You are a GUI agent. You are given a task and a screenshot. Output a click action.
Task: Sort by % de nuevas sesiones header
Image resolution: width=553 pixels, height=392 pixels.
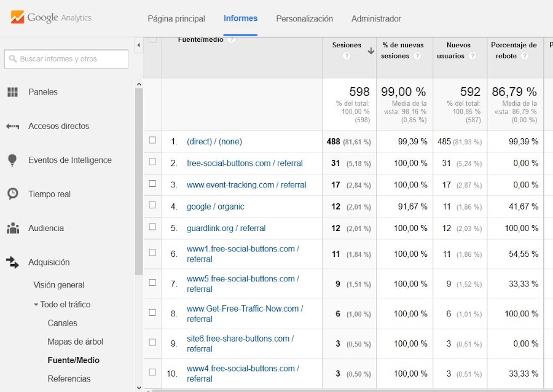pyautogui.click(x=402, y=50)
